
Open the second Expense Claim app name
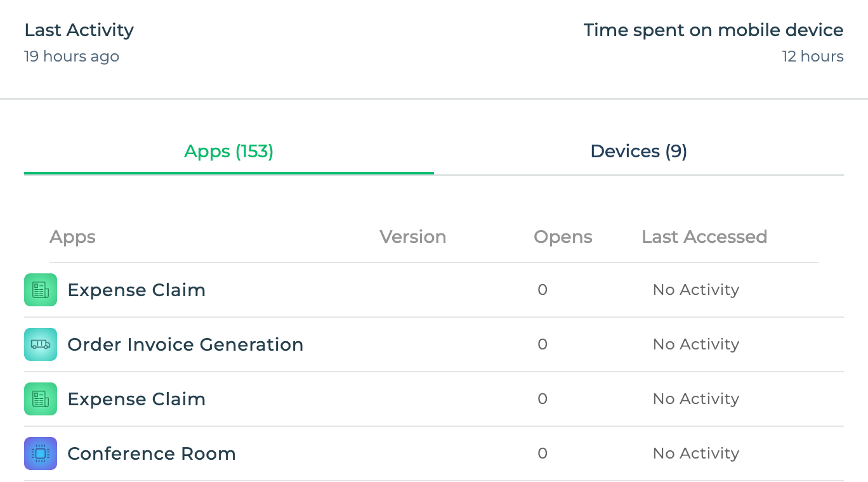pos(136,399)
